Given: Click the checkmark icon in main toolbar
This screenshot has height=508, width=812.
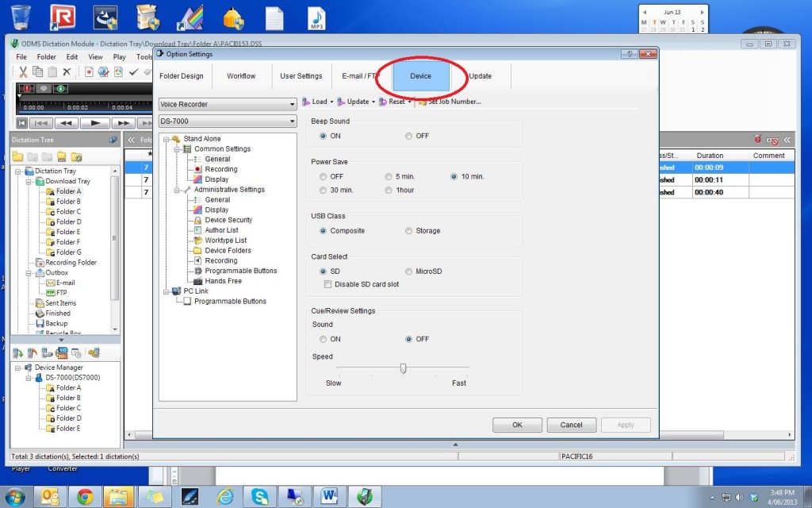Looking at the screenshot, I should coord(133,72).
